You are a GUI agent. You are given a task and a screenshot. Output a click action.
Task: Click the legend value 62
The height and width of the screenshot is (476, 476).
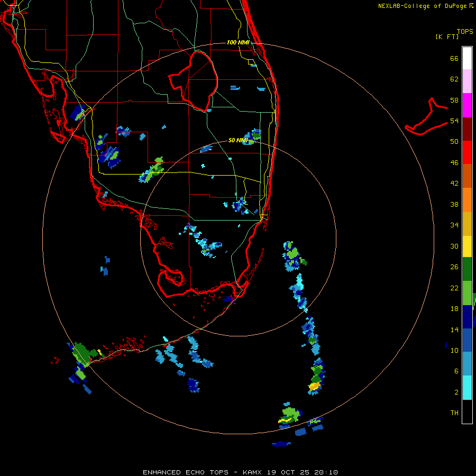[x=454, y=79]
